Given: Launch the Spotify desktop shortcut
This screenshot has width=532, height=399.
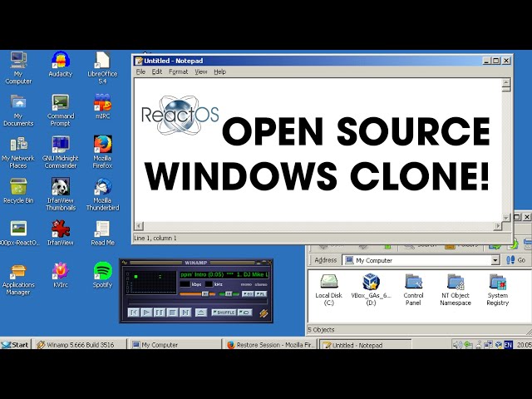Looking at the screenshot, I should (x=102, y=275).
